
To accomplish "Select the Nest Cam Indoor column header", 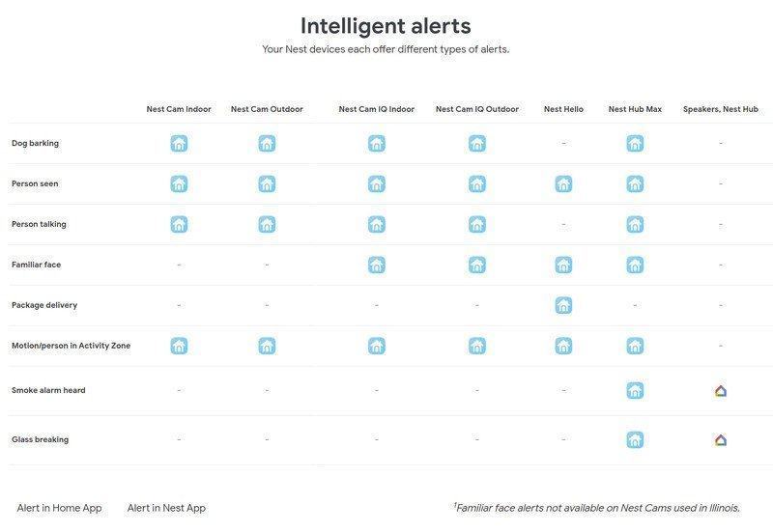I will coord(179,109).
